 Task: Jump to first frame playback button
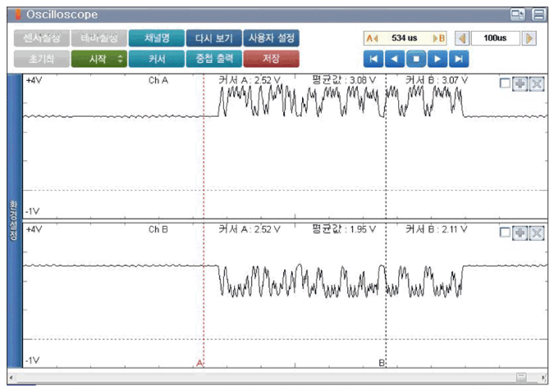(x=373, y=58)
